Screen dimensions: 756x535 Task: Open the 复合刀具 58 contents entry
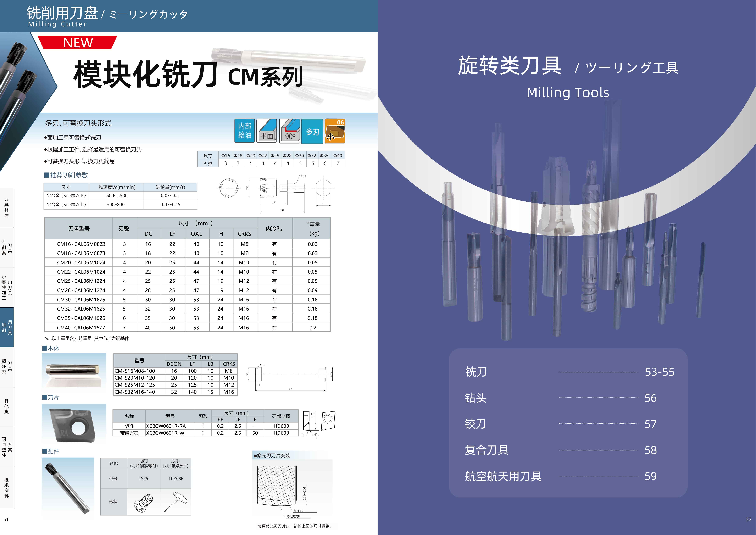pyautogui.click(x=561, y=450)
